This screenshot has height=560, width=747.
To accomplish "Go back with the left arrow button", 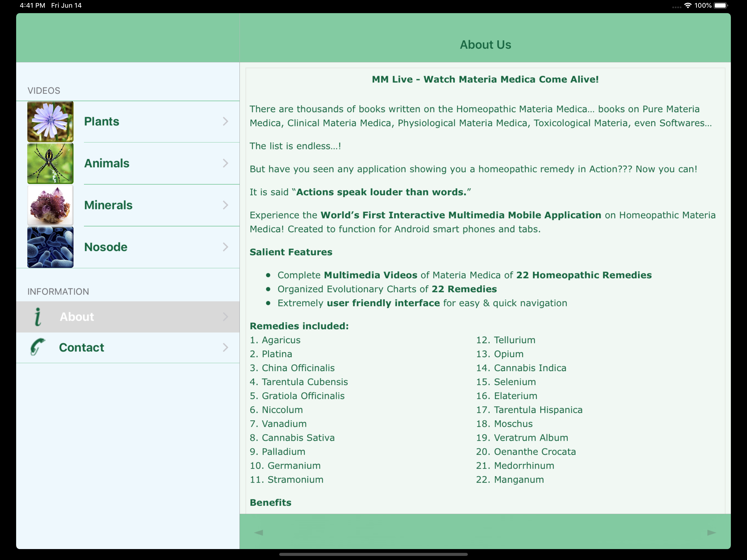I will coord(258,533).
